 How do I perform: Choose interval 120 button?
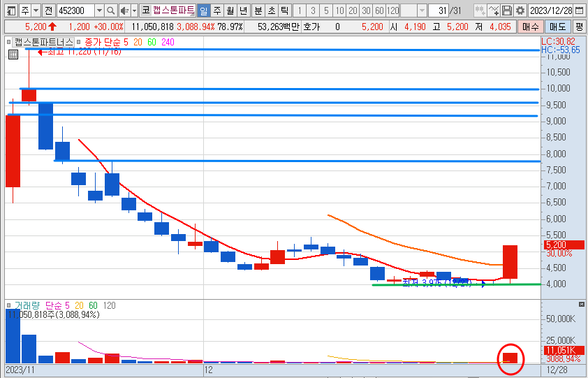(392, 10)
